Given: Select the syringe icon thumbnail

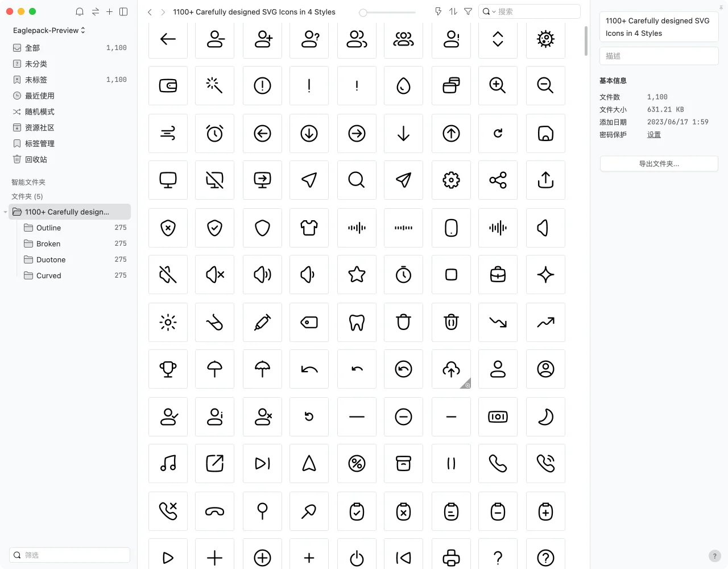Looking at the screenshot, I should (x=262, y=322).
